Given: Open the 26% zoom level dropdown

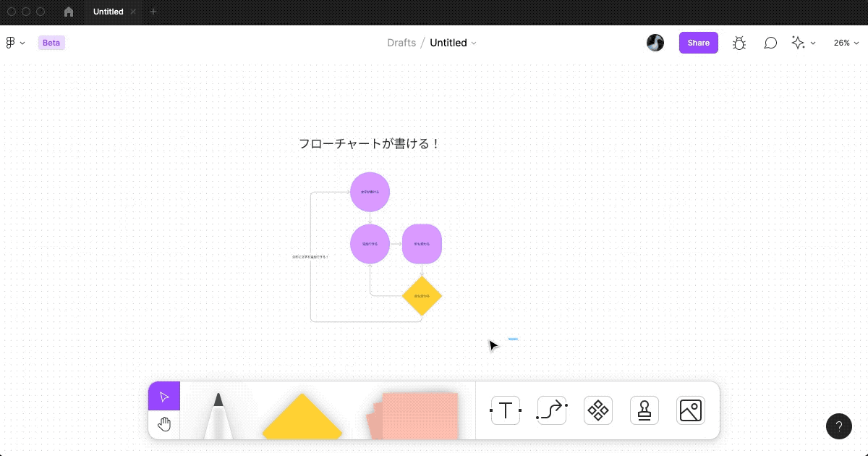Looking at the screenshot, I should pos(845,43).
